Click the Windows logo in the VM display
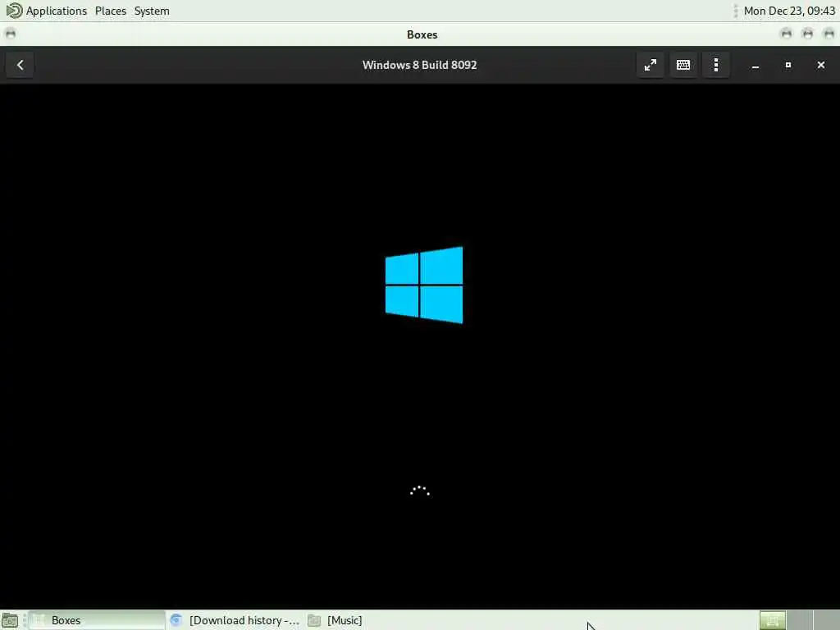 [x=424, y=285]
